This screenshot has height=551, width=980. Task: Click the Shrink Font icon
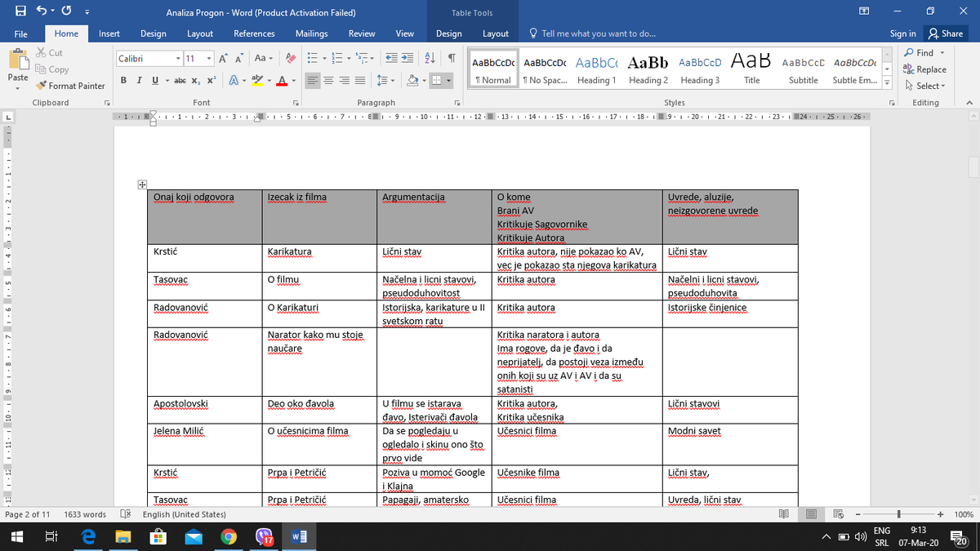pyautogui.click(x=240, y=59)
